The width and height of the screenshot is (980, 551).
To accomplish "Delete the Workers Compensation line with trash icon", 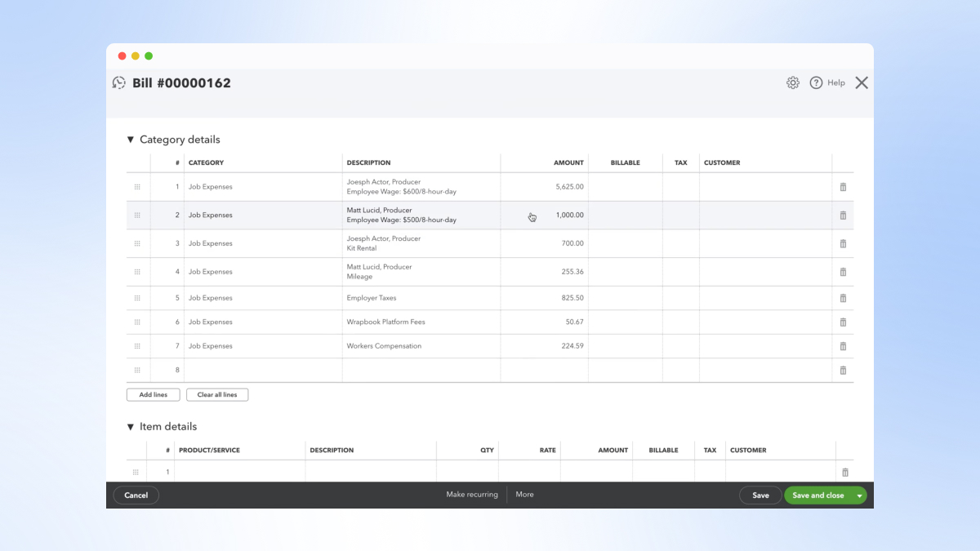I will (843, 345).
